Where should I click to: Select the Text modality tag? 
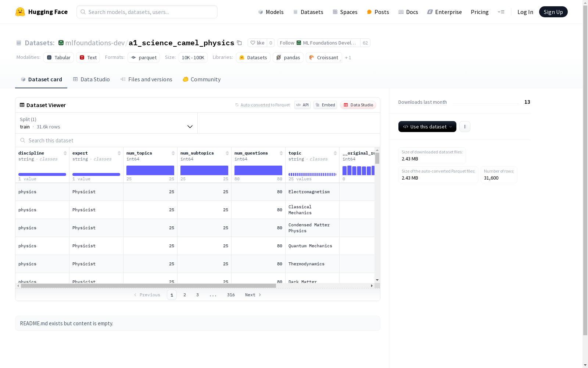tap(88, 57)
